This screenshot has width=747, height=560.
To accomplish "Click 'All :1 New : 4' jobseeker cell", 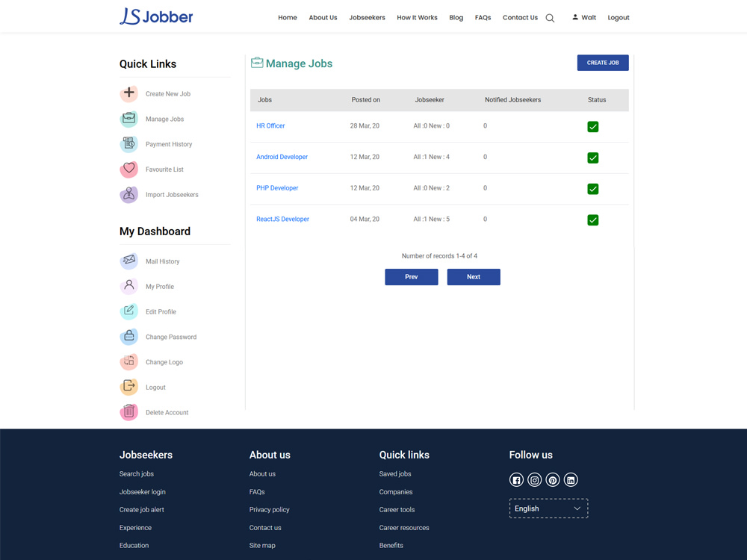I will 432,157.
